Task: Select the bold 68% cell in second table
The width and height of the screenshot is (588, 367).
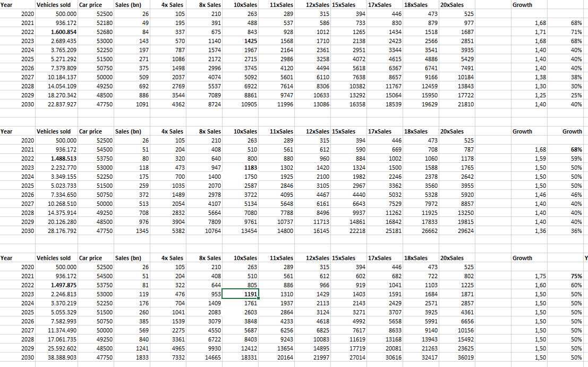Action: coord(566,149)
